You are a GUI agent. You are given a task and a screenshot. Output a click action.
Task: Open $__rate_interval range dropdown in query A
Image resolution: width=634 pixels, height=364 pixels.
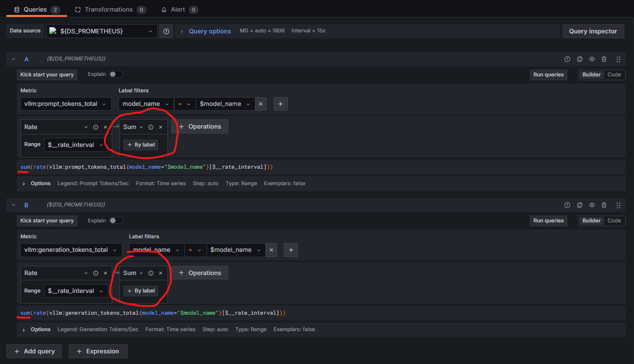[x=75, y=145]
